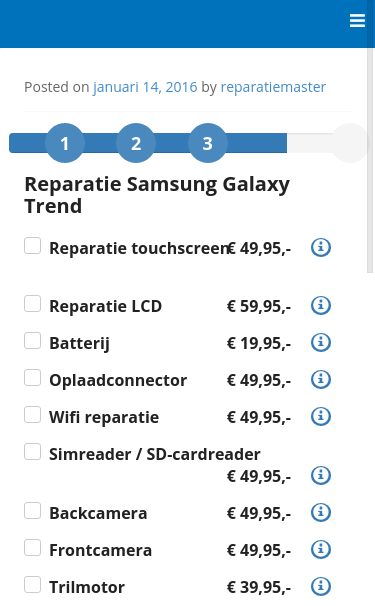Tick the Batterij checkbox
This screenshot has height=606, width=375.
point(32,341)
